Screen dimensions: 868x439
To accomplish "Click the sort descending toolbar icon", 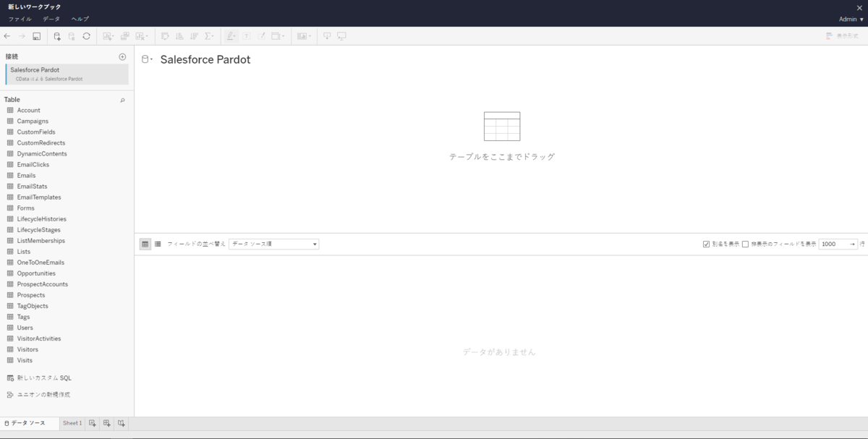I will click(x=194, y=36).
